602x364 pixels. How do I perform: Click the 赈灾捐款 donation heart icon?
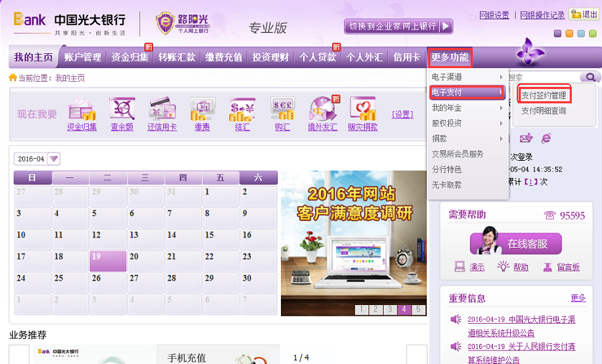363,109
